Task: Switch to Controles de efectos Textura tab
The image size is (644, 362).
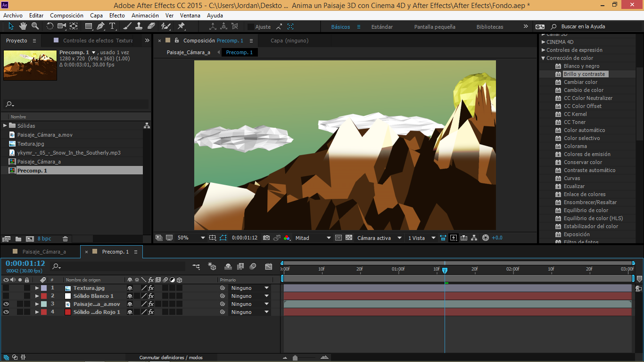Action: (98, 41)
